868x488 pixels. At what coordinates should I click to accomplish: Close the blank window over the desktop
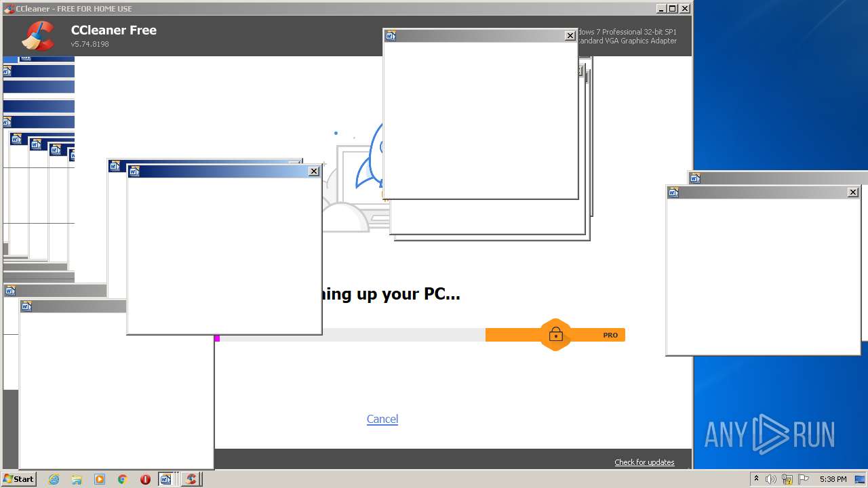pyautogui.click(x=853, y=192)
